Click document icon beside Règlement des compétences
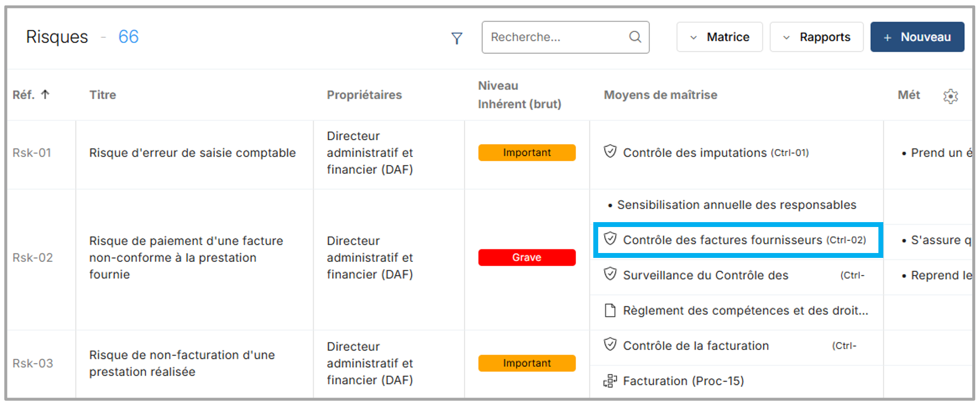The height and width of the screenshot is (405, 980). (x=610, y=310)
